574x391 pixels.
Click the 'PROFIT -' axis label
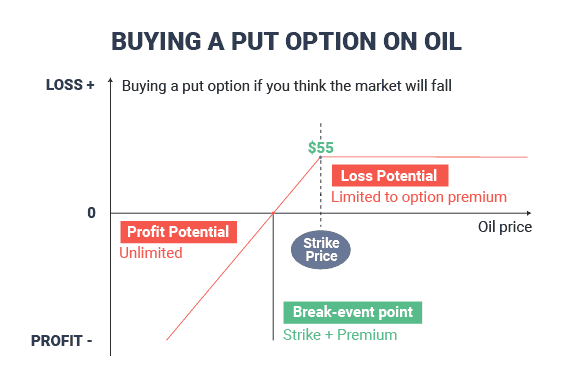pyautogui.click(x=62, y=341)
